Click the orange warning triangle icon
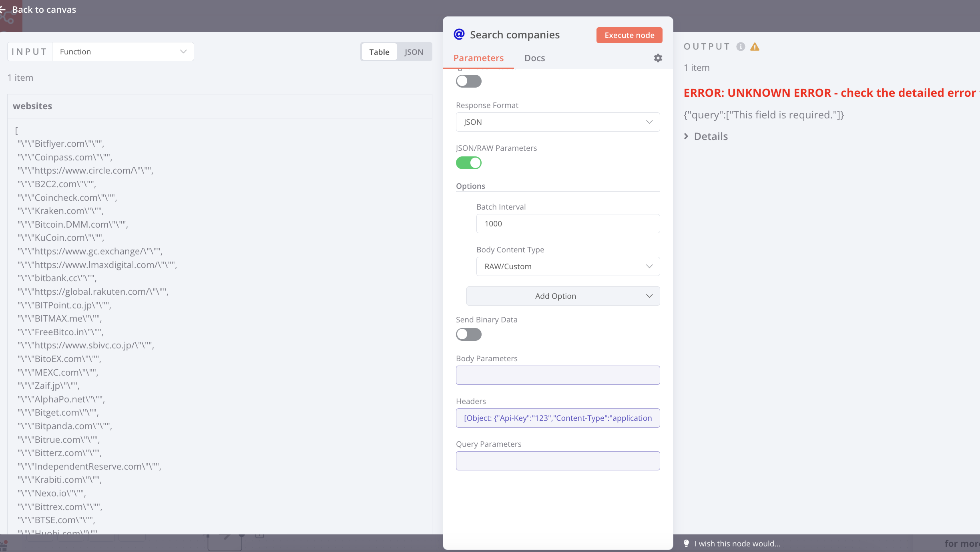 click(x=755, y=47)
